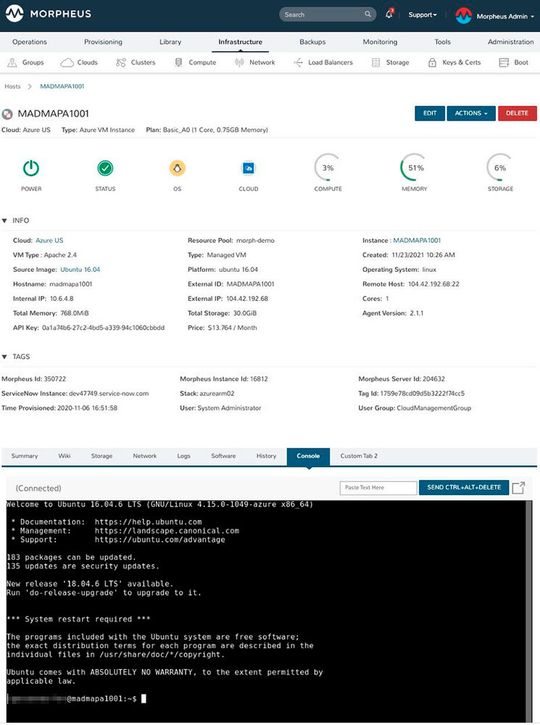Click the Linux OS penguin icon
The image size is (540, 725).
tap(177, 168)
